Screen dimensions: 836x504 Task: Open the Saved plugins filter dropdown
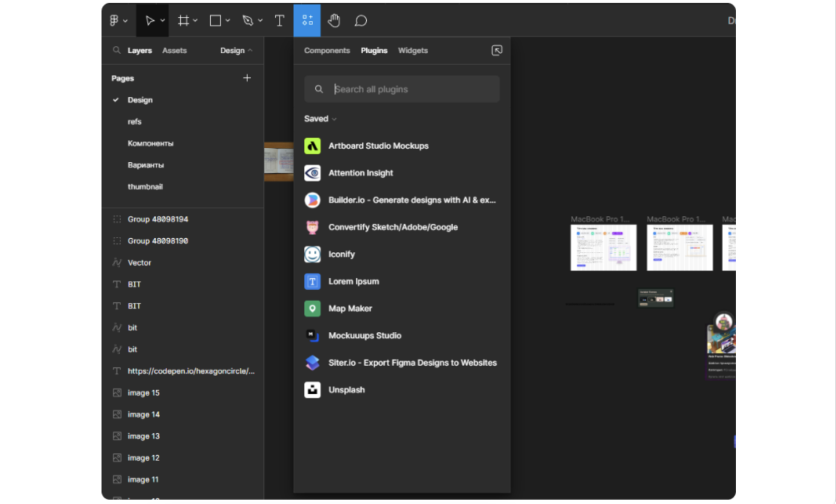[x=320, y=118]
